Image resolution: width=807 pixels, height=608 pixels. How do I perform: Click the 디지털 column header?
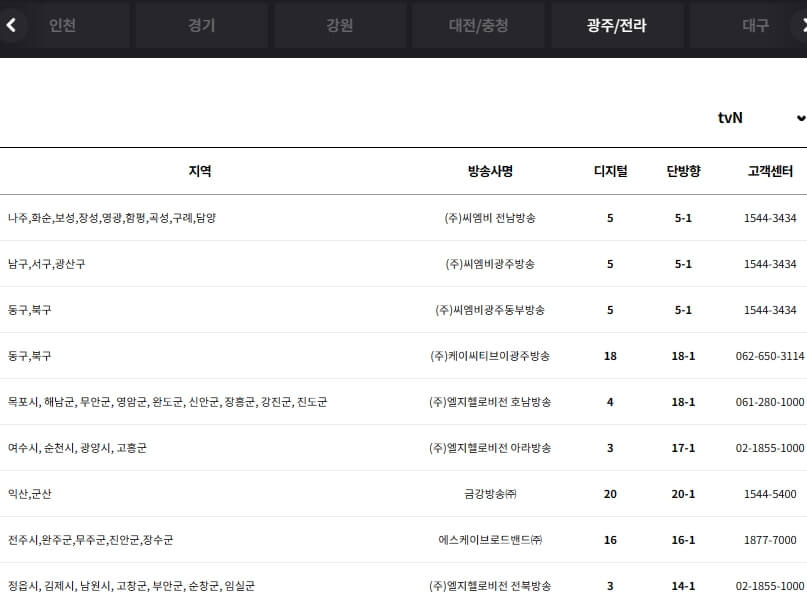tap(610, 171)
